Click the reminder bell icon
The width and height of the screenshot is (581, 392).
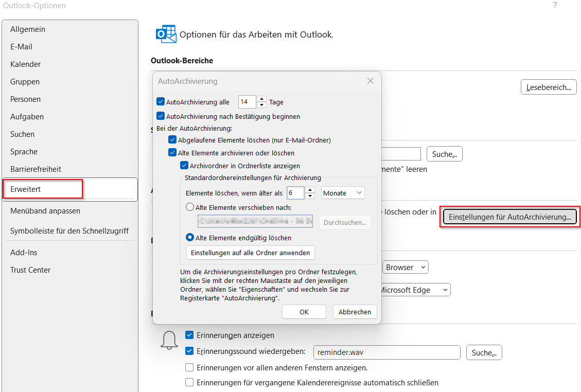click(x=169, y=340)
